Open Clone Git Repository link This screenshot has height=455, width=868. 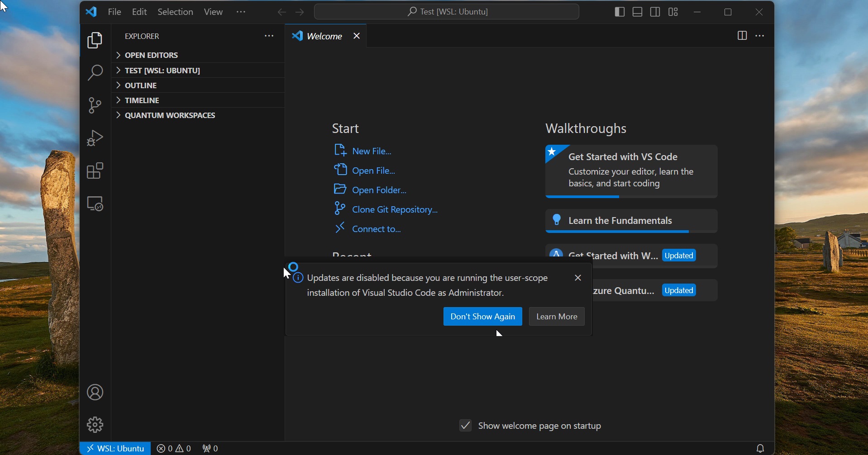[x=394, y=209]
